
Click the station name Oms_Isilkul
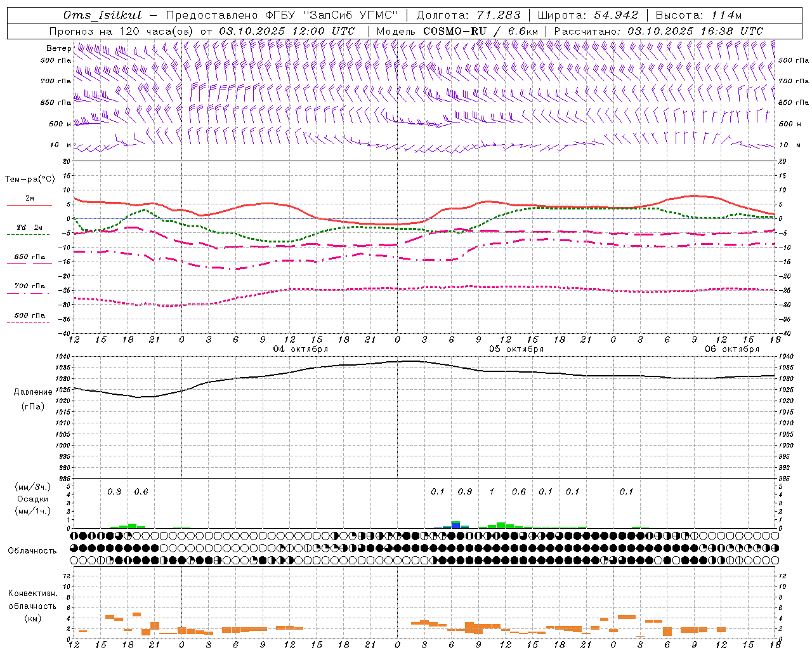click(102, 15)
